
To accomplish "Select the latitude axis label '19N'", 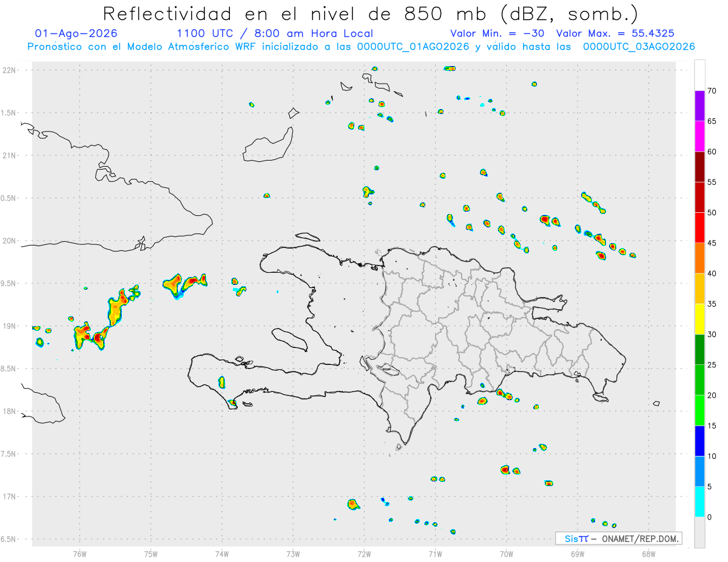I will [10, 326].
